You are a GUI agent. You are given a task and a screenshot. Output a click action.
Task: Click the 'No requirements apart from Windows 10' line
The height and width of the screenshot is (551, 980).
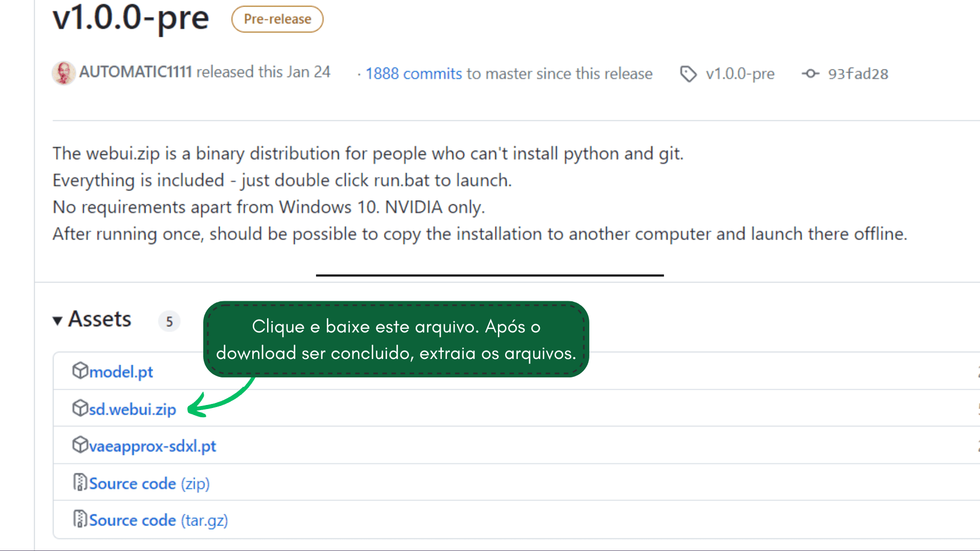coord(269,207)
